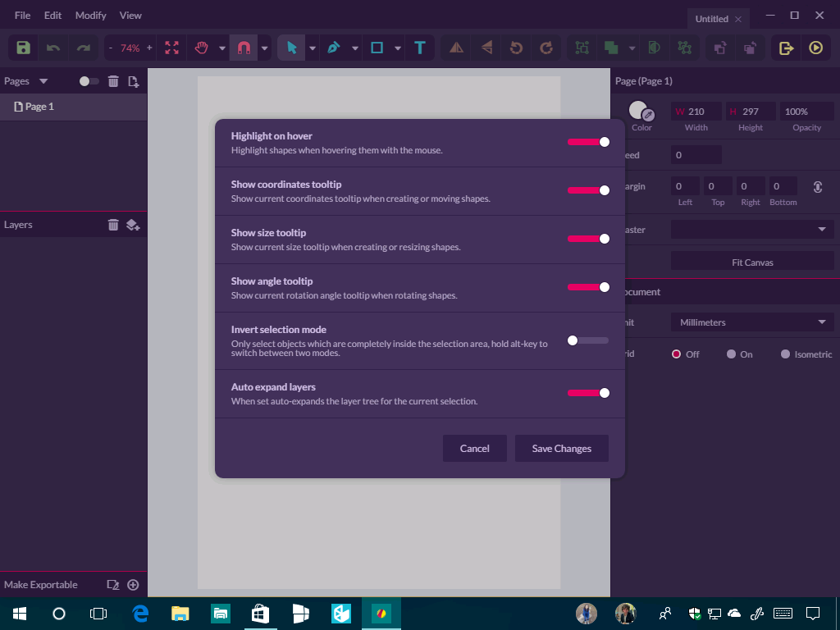Expand the Pages dropdown arrow
The height and width of the screenshot is (630, 840).
tap(43, 81)
